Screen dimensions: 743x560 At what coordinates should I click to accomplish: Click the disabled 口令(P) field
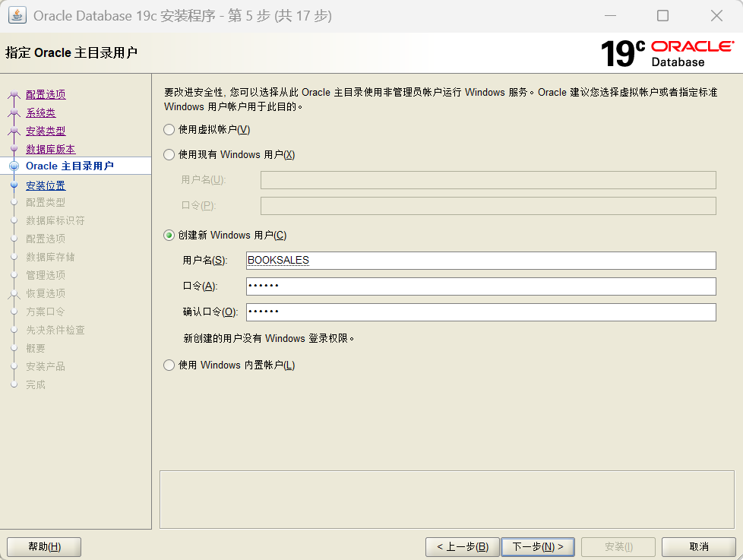point(488,206)
